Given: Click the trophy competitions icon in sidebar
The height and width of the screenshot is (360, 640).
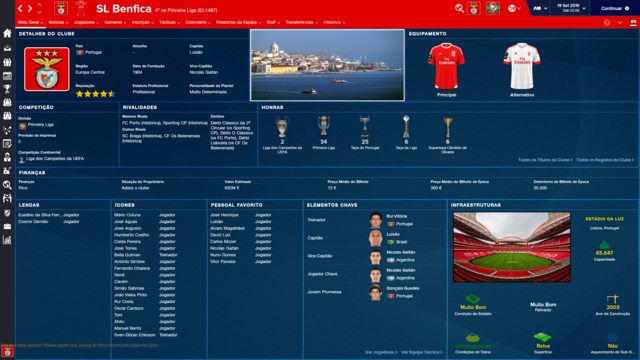Looking at the screenshot, I should tap(7, 89).
